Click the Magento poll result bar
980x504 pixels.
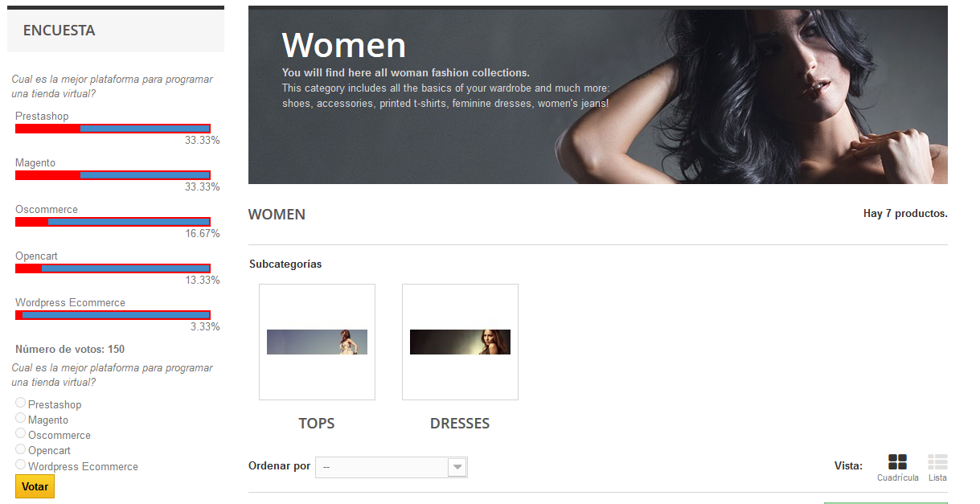113,175
